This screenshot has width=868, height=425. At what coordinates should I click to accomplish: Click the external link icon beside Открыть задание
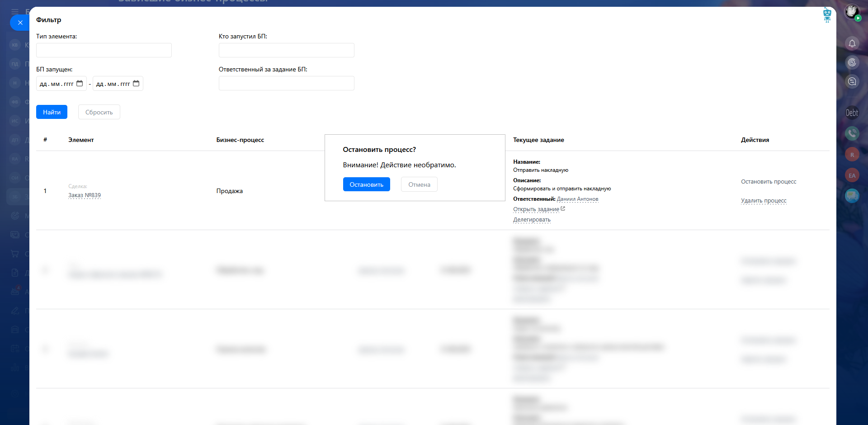tap(563, 208)
